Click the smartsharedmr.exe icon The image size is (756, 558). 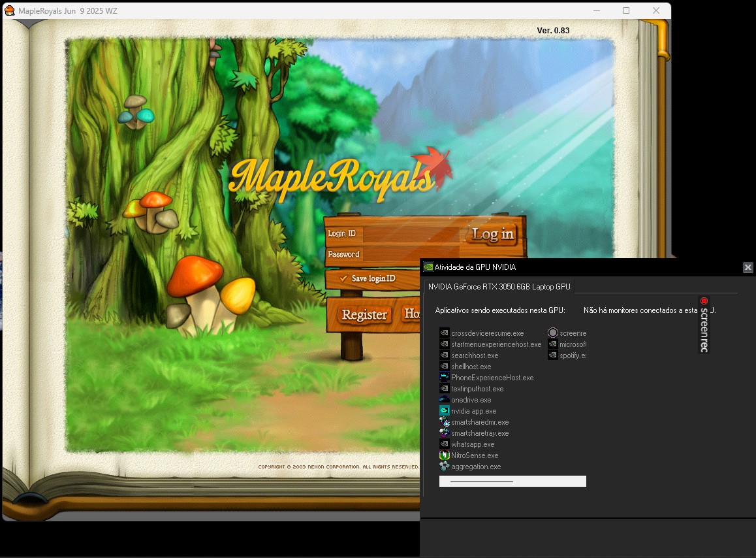pyautogui.click(x=443, y=422)
